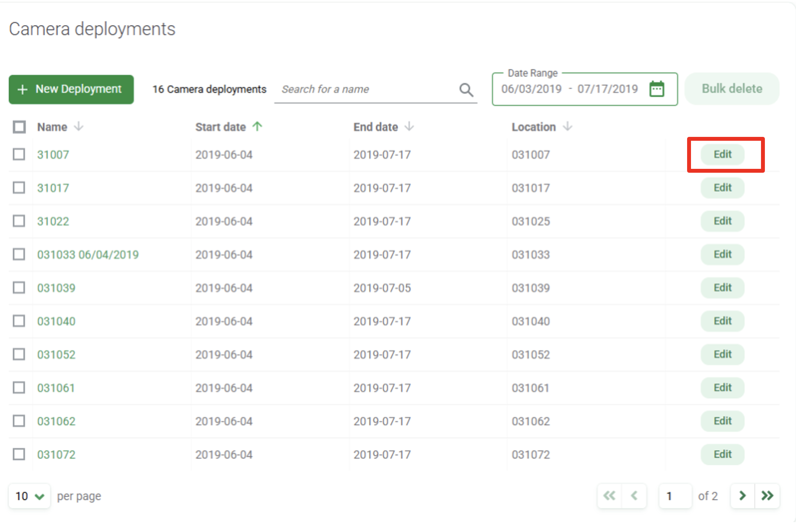
Task: Click the Search for a name field
Action: [x=367, y=89]
